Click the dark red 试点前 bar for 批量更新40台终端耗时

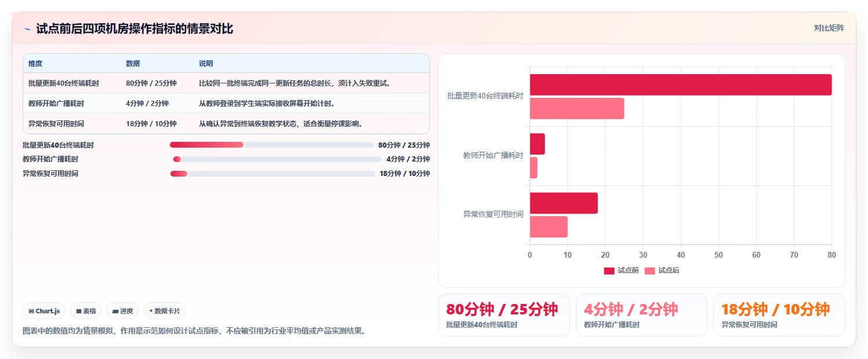click(x=680, y=85)
